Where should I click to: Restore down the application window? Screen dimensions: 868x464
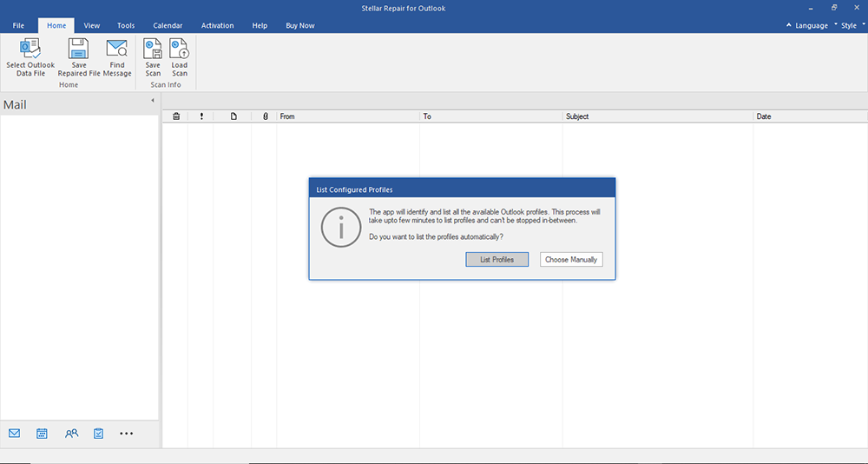(833, 8)
